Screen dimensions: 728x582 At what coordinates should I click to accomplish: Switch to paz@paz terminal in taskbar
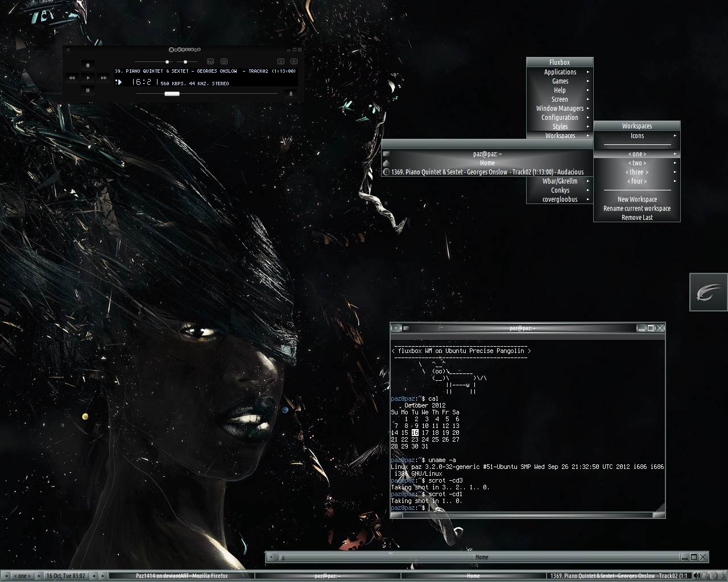pyautogui.click(x=328, y=576)
